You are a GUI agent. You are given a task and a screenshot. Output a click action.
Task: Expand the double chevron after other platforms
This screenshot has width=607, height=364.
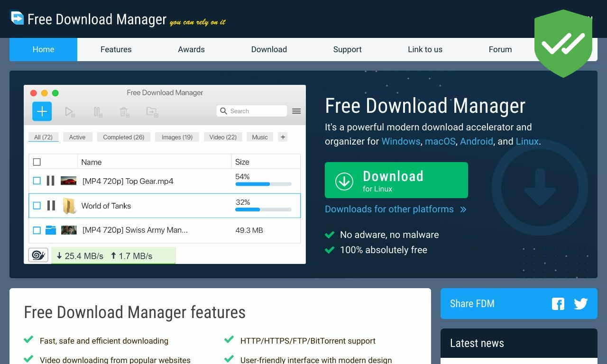(463, 209)
